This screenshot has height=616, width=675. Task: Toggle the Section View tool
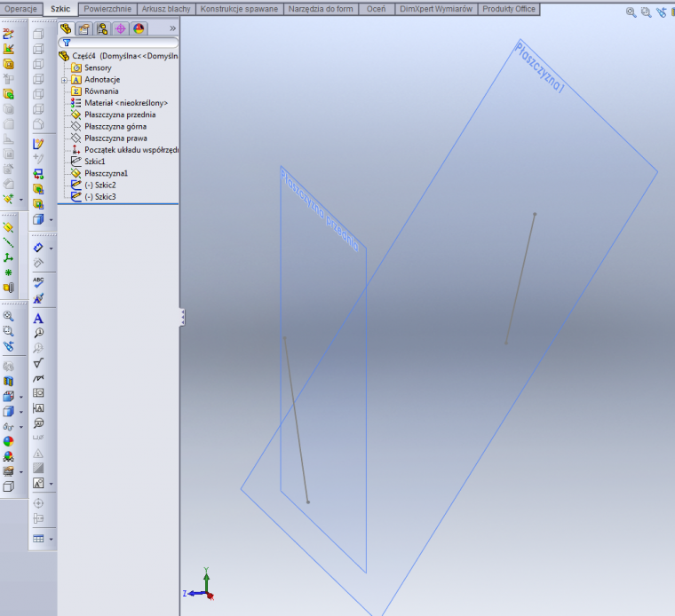coord(8,382)
